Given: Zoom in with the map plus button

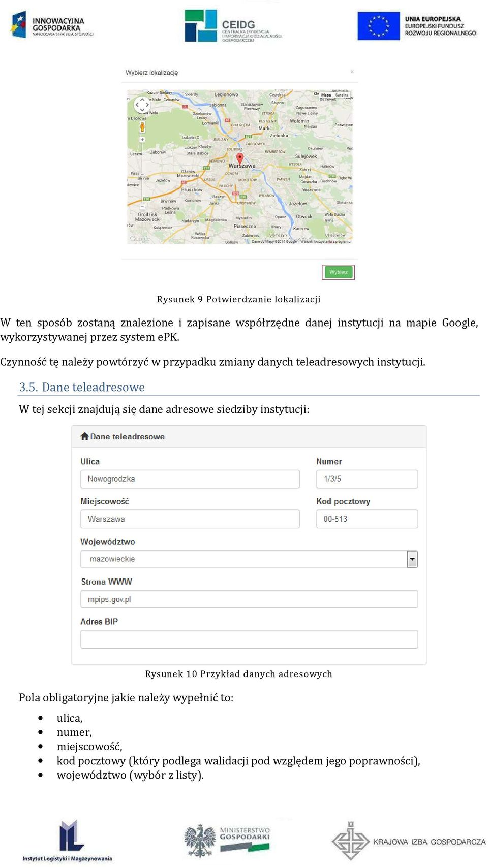Looking at the screenshot, I should [142, 139].
